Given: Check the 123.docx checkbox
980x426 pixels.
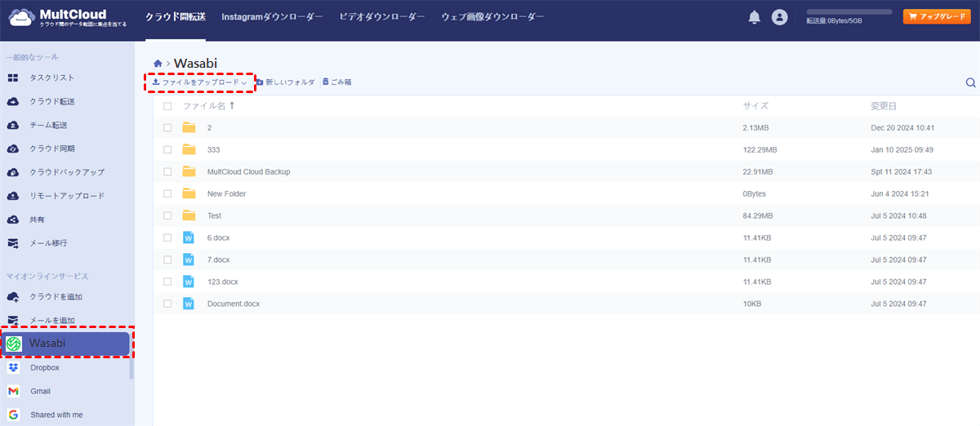Looking at the screenshot, I should tap(167, 282).
